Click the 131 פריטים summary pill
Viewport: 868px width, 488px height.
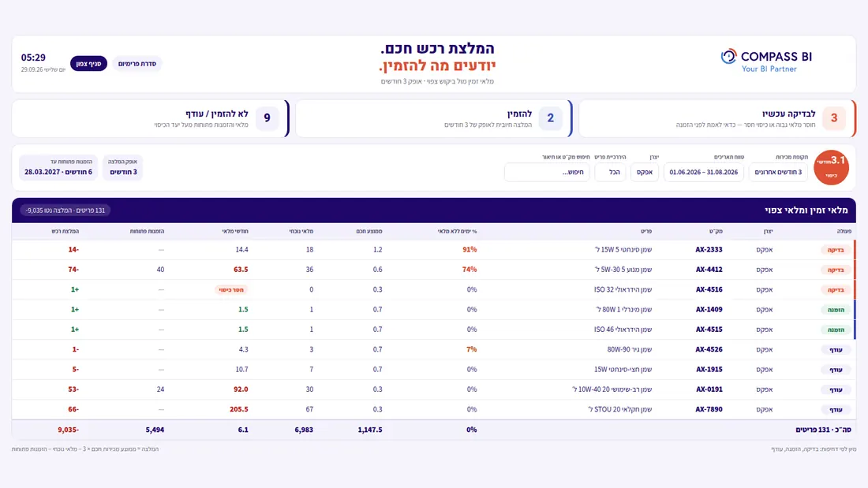click(65, 210)
